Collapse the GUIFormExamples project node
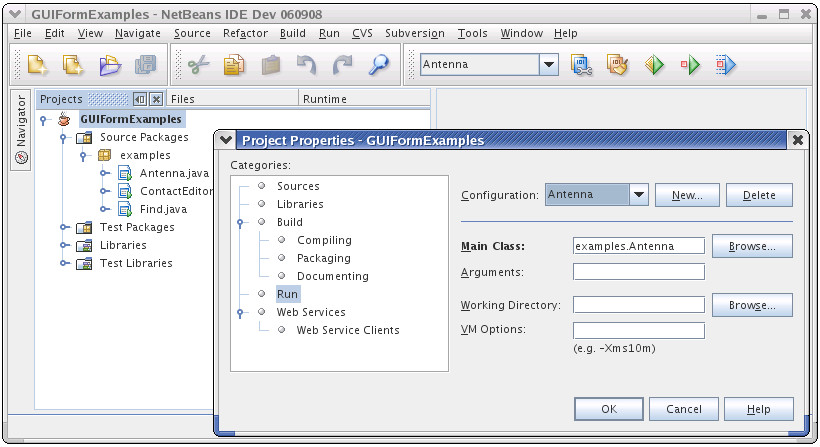Image resolution: width=820 pixels, height=447 pixels. coord(43,120)
